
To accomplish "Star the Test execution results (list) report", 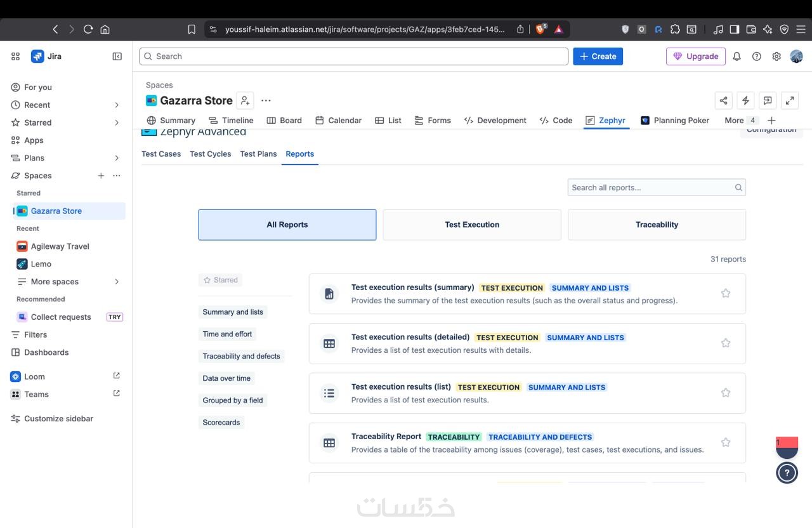I will coord(726,393).
